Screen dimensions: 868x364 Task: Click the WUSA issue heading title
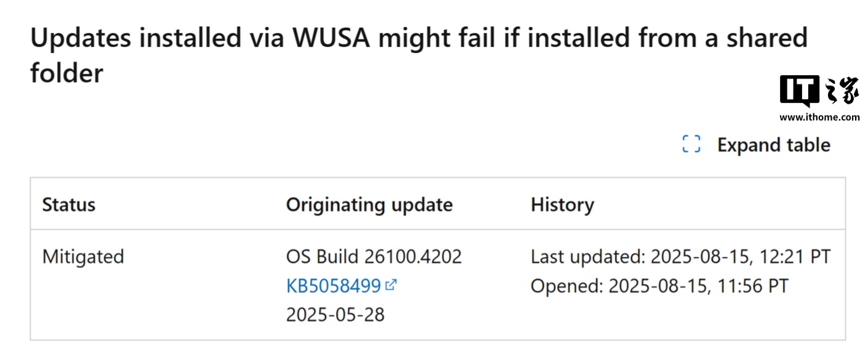pos(419,55)
